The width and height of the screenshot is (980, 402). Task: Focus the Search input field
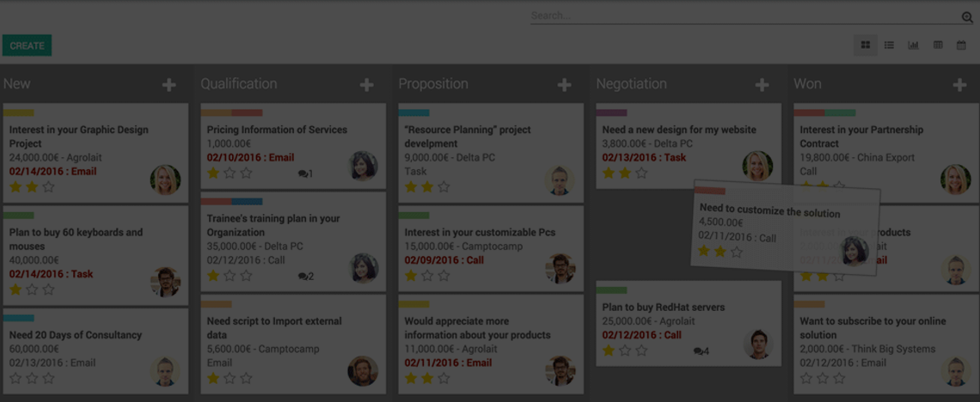(745, 15)
